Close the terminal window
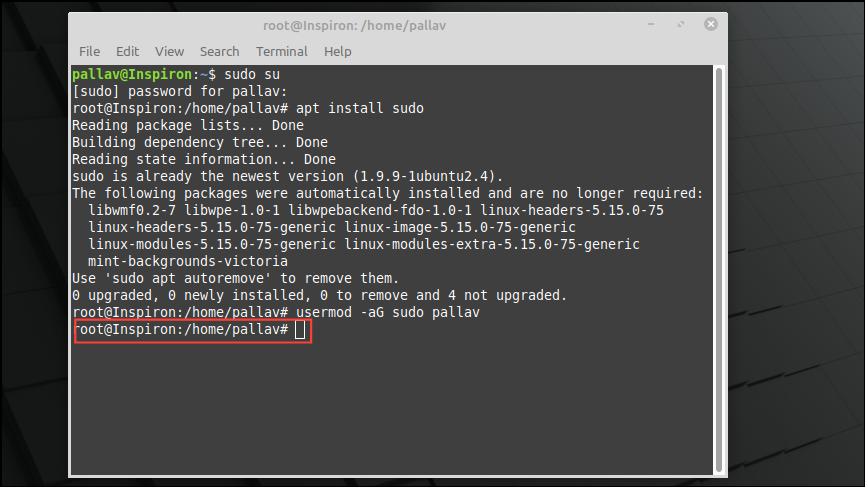The width and height of the screenshot is (865, 487). 711,24
